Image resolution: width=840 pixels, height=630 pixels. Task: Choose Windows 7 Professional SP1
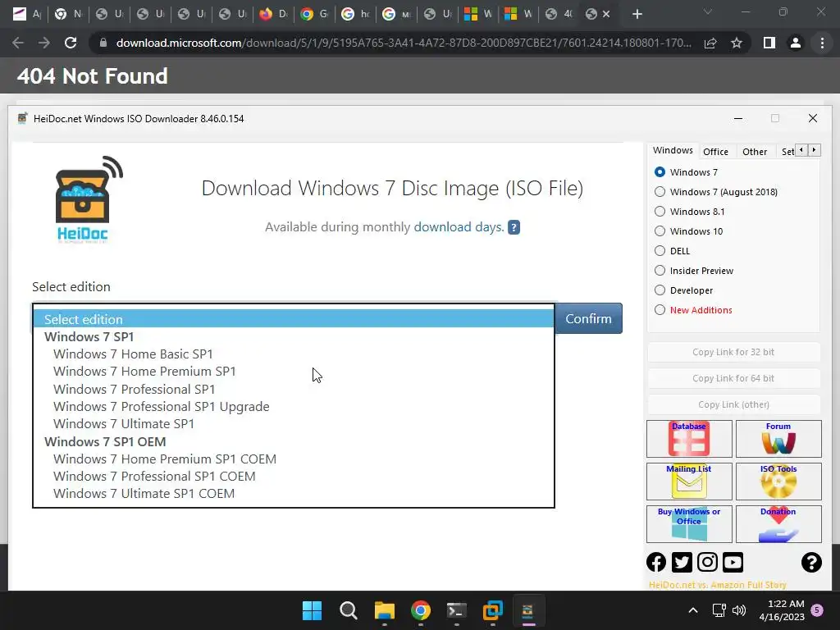click(x=294, y=389)
